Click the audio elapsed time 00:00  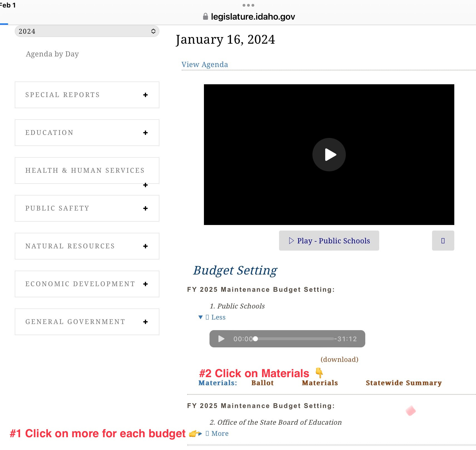tap(243, 339)
